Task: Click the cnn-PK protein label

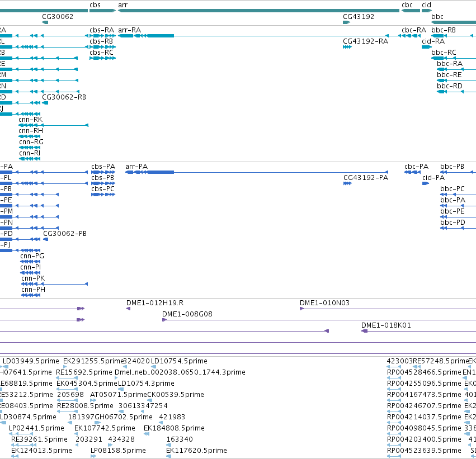Action: pyautogui.click(x=33, y=278)
